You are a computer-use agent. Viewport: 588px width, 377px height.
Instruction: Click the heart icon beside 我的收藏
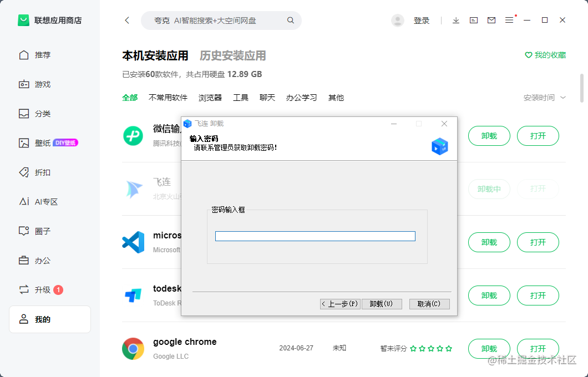[529, 55]
